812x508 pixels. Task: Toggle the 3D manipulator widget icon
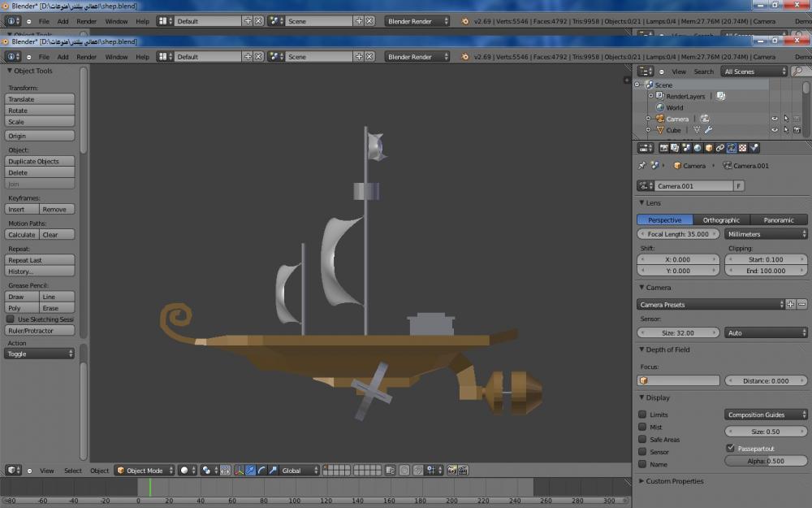pos(239,471)
